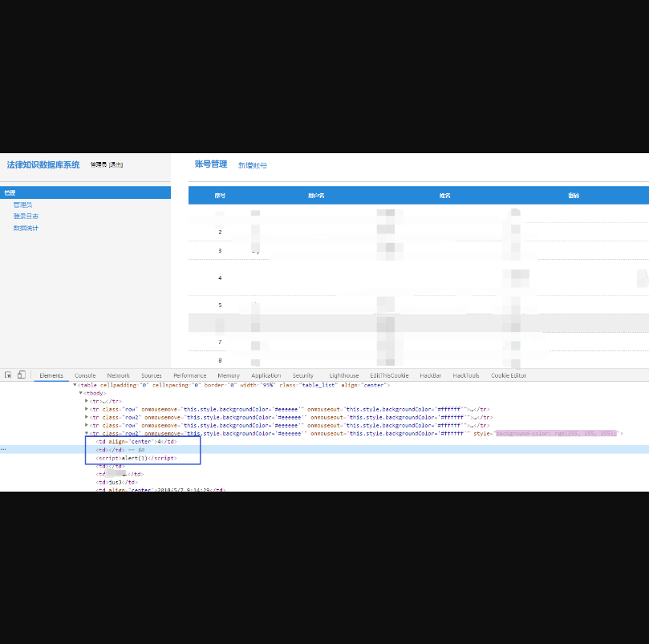Click the 姓名 column header
This screenshot has height=644, width=649.
[x=445, y=196]
